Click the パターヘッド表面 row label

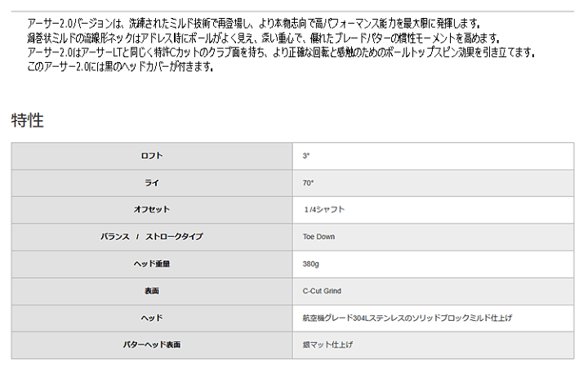click(x=152, y=345)
